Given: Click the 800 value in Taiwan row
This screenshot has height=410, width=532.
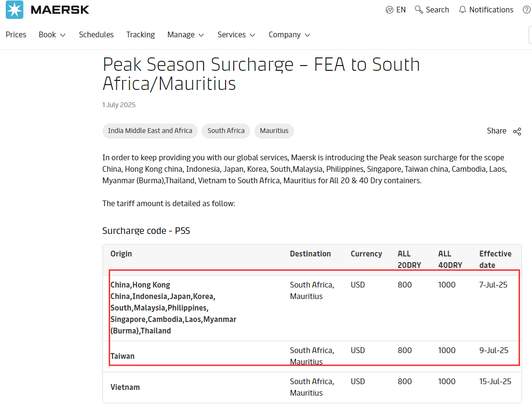Looking at the screenshot, I should pos(405,350).
